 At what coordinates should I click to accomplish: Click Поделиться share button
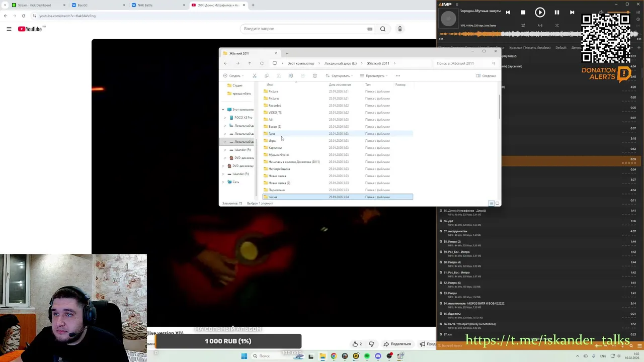pos(397,344)
